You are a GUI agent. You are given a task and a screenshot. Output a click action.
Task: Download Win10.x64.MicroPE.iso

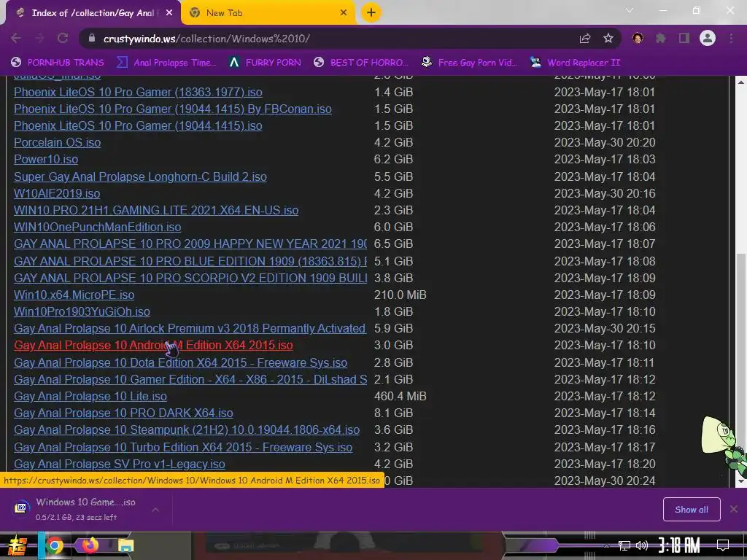click(74, 295)
